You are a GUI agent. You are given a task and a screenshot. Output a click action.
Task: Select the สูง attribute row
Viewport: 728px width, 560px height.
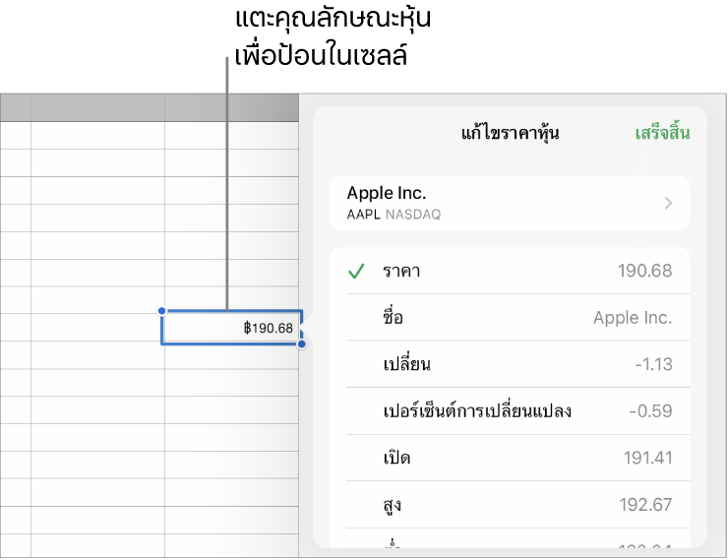510,505
